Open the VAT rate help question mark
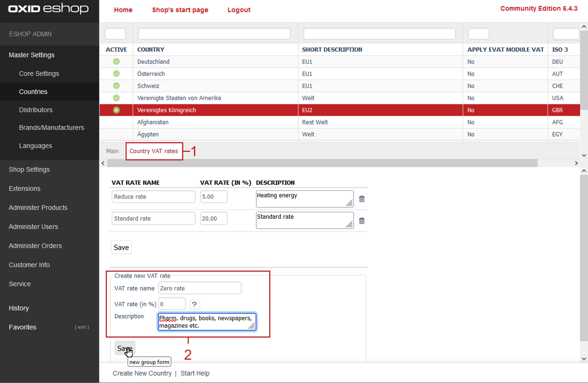Viewport: 588px width, 383px height. tap(194, 304)
